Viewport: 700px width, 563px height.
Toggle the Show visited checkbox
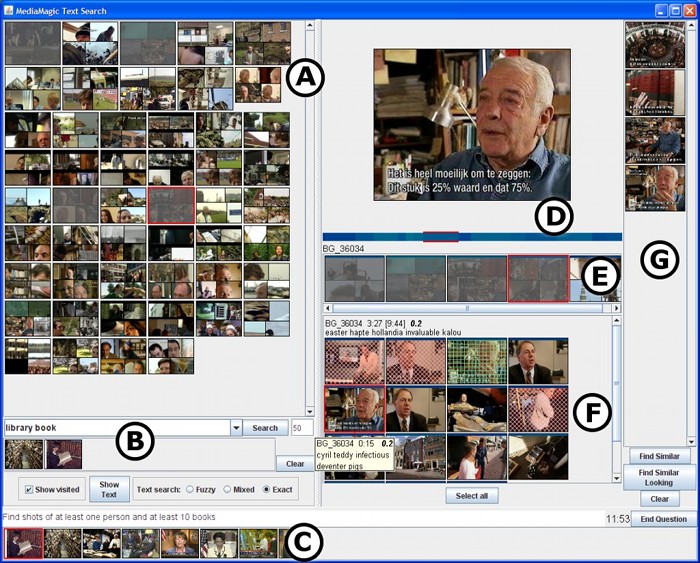coord(29,490)
